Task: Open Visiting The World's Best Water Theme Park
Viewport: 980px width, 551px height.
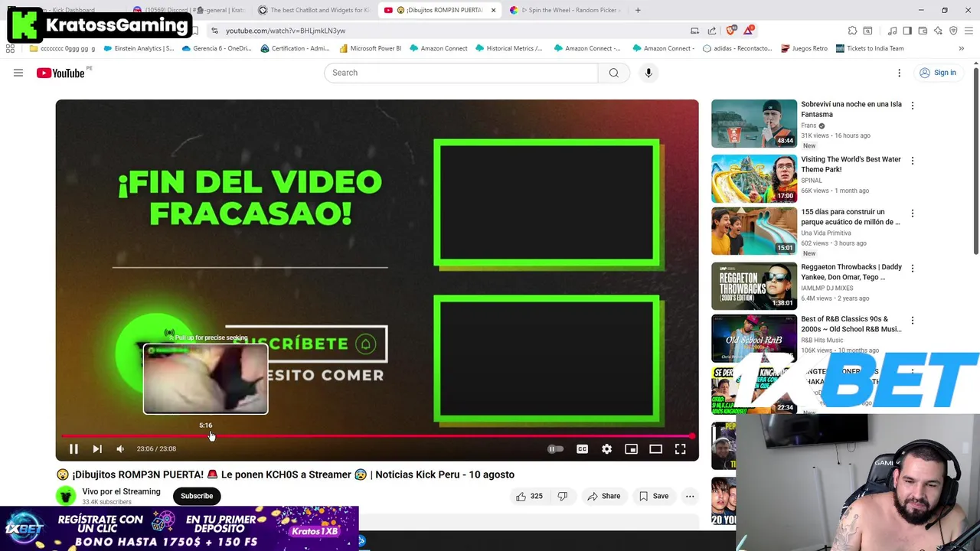Action: coord(851,164)
